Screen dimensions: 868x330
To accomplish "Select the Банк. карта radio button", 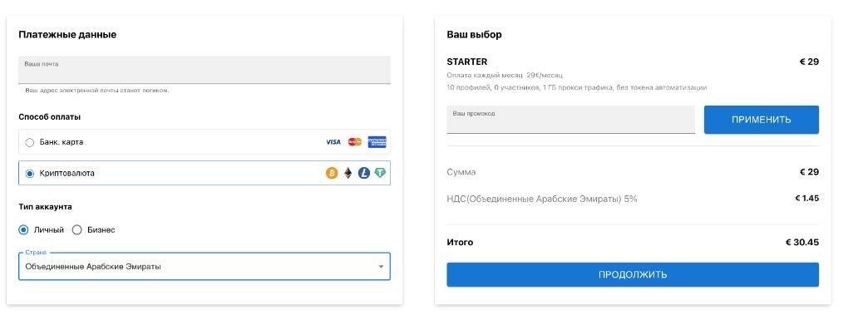I will coord(30,142).
